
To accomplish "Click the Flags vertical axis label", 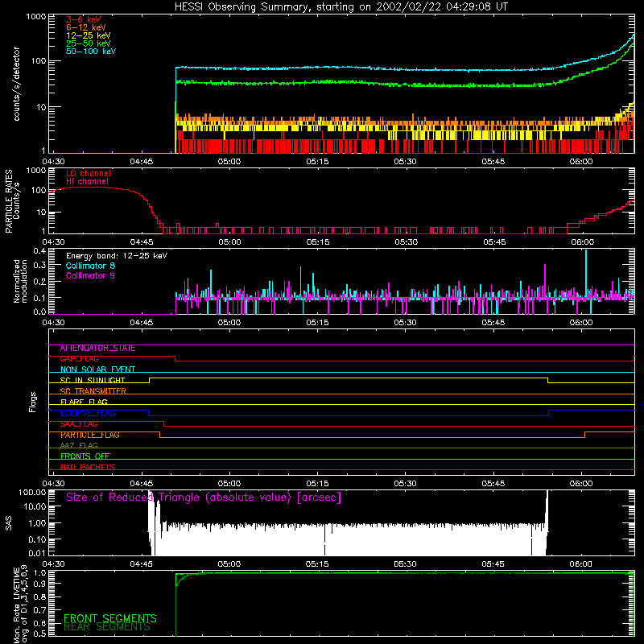I will coord(33,402).
